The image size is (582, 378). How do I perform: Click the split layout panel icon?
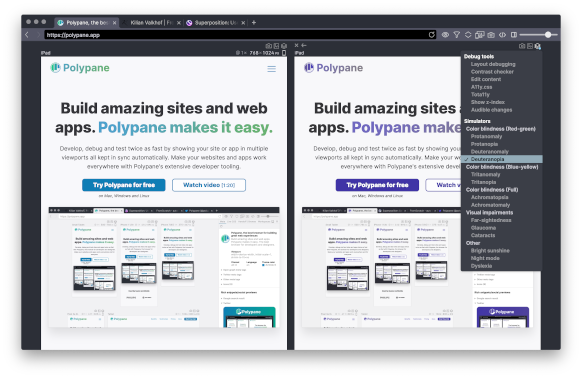[x=514, y=35]
